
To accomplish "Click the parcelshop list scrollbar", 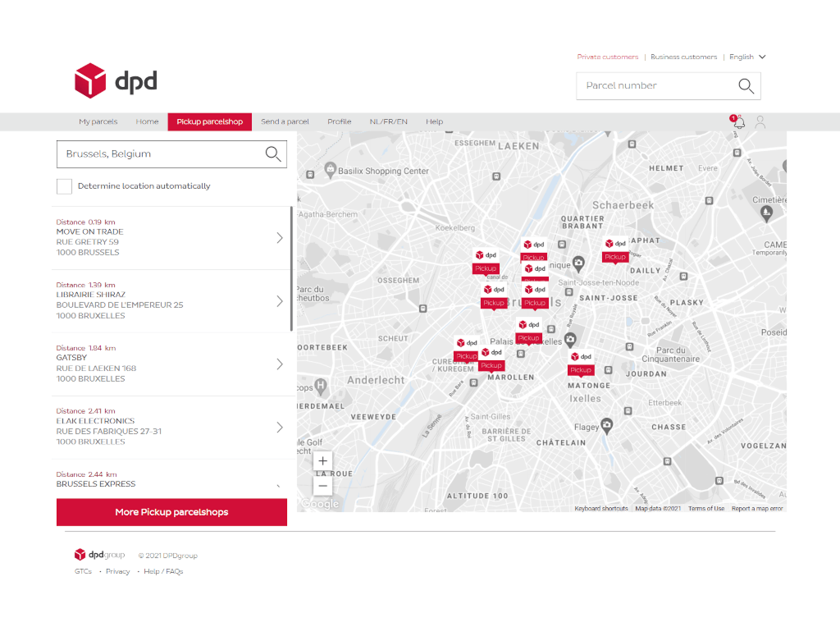I will [291, 268].
